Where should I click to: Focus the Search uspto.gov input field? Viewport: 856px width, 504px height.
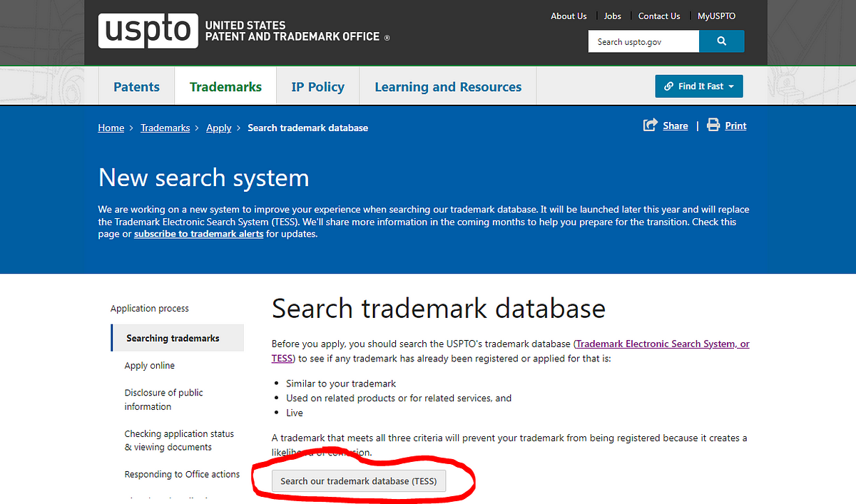pos(644,41)
